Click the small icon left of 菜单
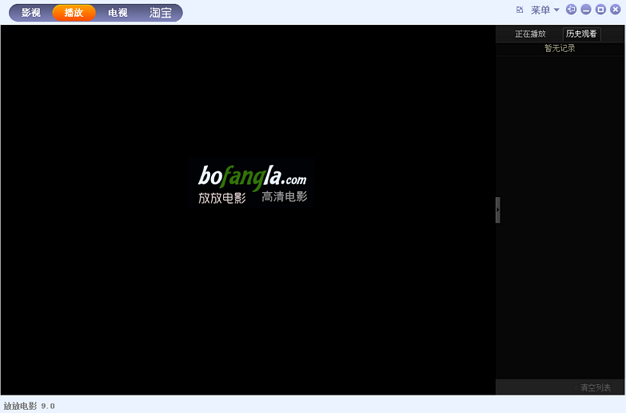The width and height of the screenshot is (626, 413). (519, 10)
